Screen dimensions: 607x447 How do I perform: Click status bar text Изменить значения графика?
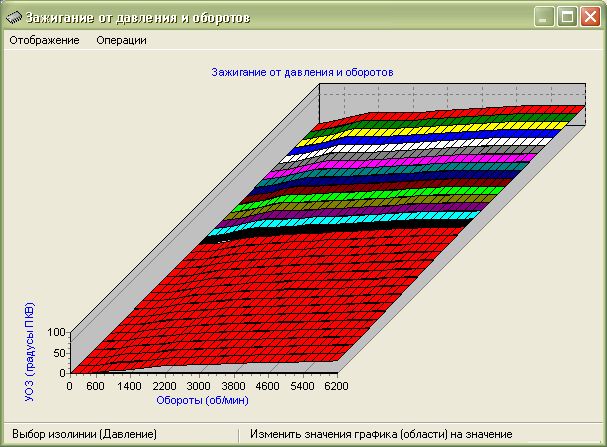coord(380,435)
